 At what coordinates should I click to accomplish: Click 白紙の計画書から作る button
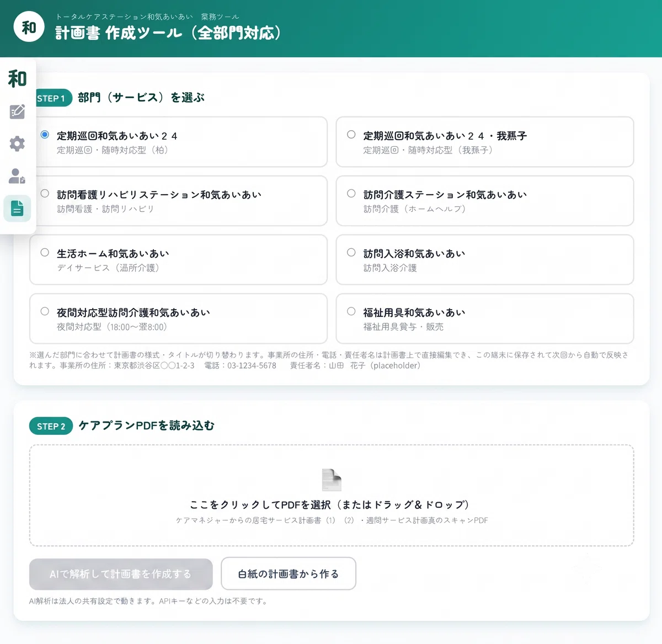(289, 574)
